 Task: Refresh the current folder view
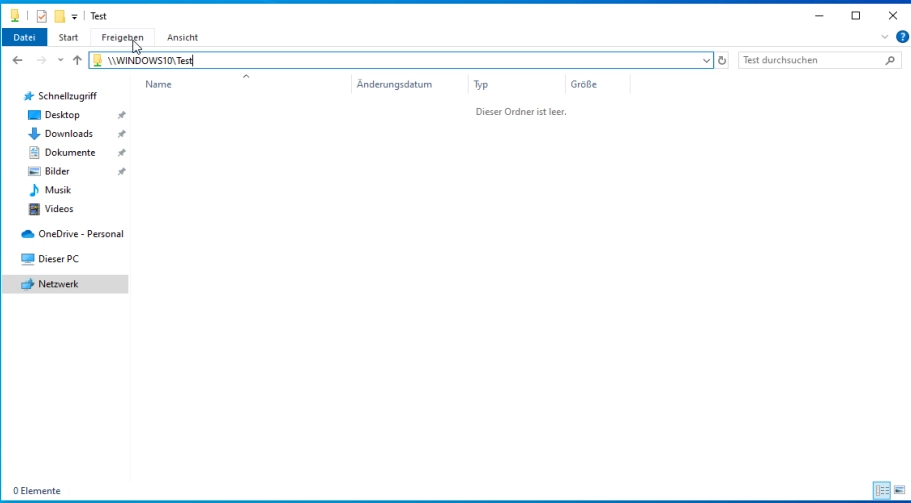(722, 60)
